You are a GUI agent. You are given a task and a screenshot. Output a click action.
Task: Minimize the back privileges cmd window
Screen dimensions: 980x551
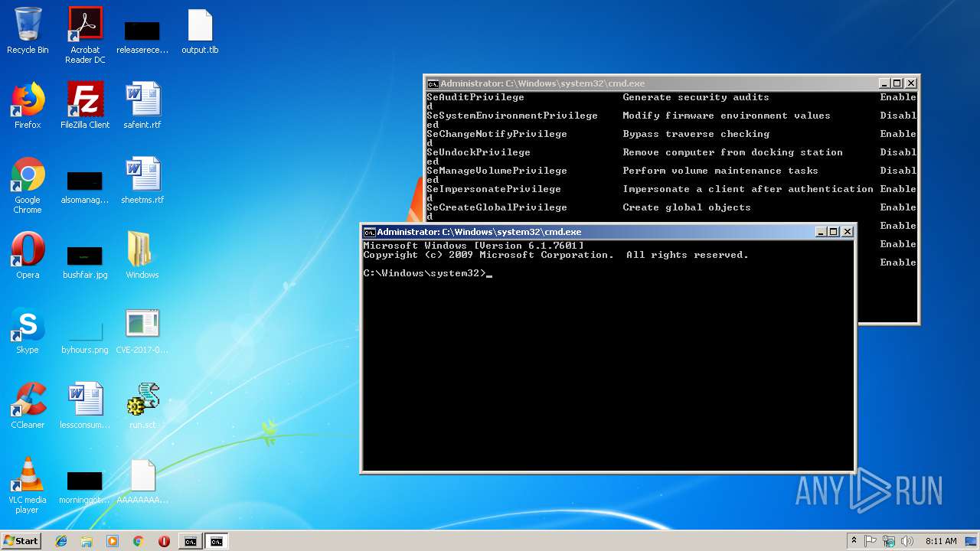(884, 83)
